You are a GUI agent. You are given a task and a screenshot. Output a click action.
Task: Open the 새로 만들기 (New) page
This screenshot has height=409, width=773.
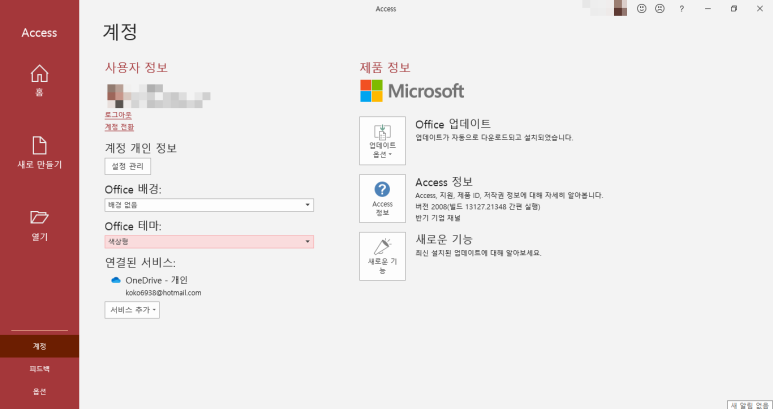point(39,153)
